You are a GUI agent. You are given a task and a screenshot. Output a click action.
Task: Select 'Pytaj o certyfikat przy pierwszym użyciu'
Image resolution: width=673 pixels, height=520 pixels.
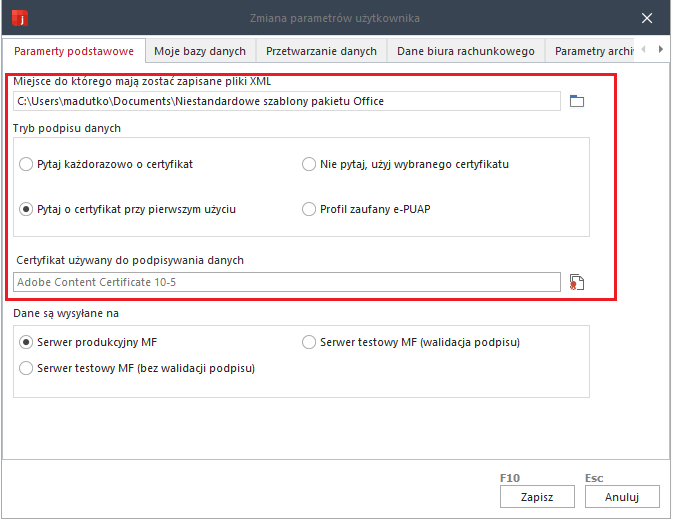tap(27, 209)
